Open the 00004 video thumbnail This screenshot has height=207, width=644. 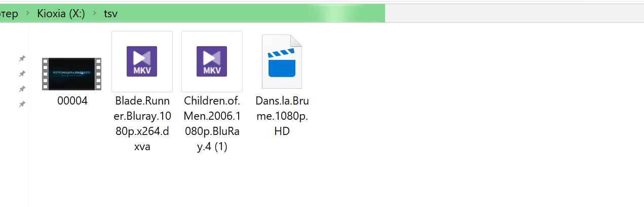[x=72, y=74]
